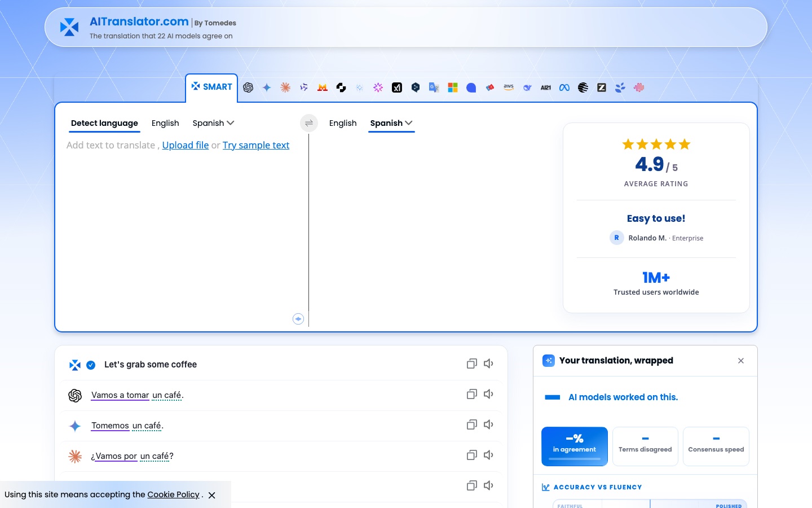This screenshot has width=812, height=508.
Task: Open the source Spanish language dropdown
Action: coord(213,123)
